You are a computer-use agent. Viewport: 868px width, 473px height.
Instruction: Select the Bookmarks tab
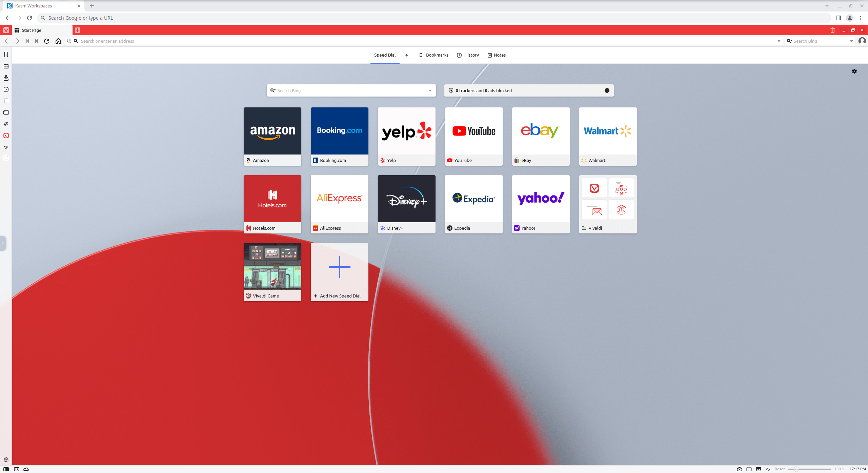433,55
